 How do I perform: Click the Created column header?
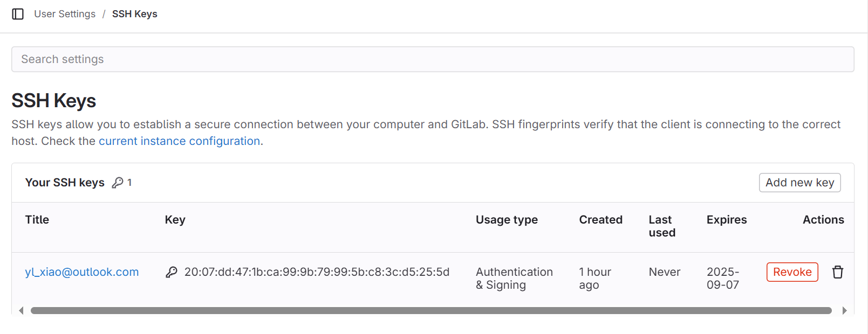click(600, 220)
